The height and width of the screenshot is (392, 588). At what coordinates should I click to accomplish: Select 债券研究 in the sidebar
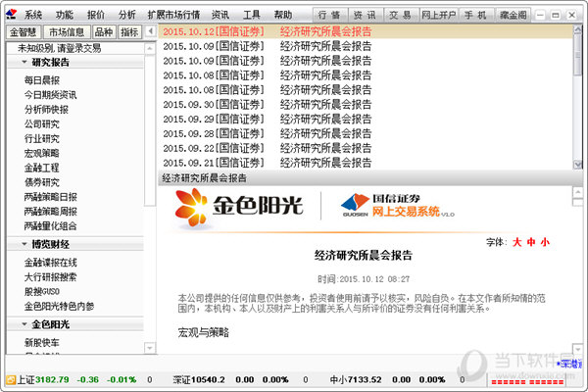tap(42, 182)
